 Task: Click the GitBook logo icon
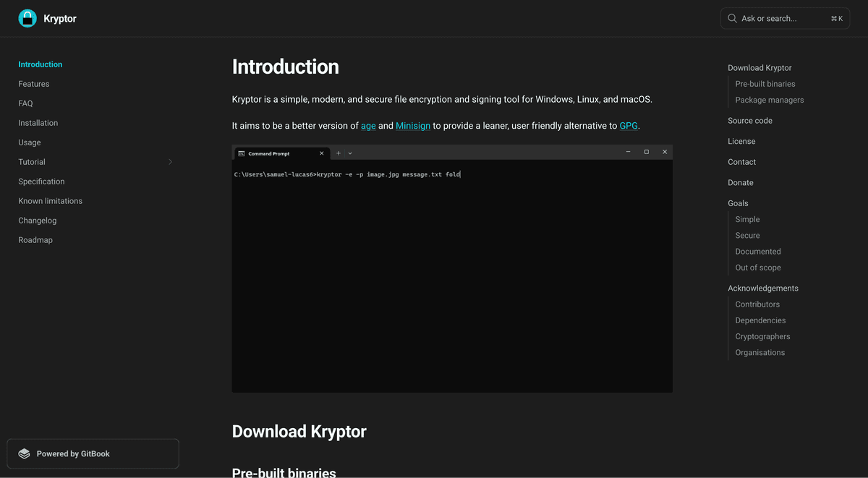(25, 454)
